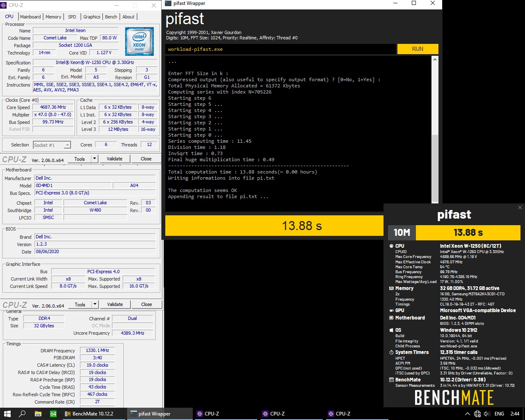Viewport: 525px width, 420px height.
Task: Click the console scrollbar up arrow
Action: tap(435, 59)
